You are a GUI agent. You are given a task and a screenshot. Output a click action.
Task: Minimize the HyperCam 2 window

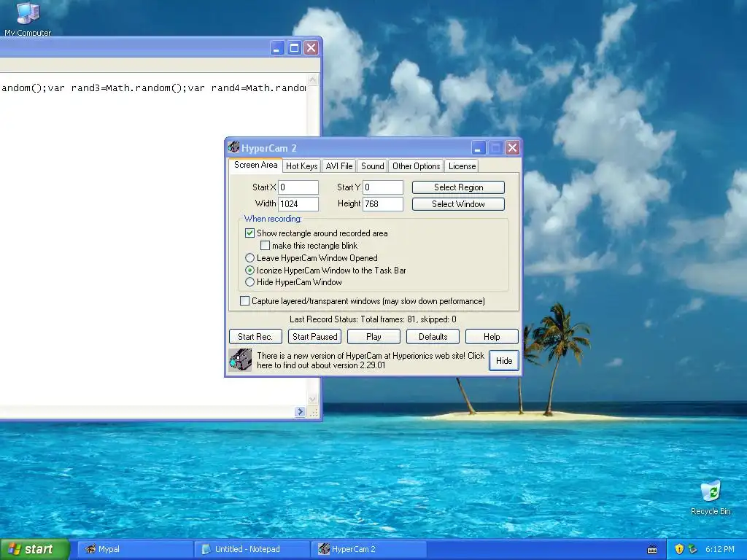tap(479, 148)
